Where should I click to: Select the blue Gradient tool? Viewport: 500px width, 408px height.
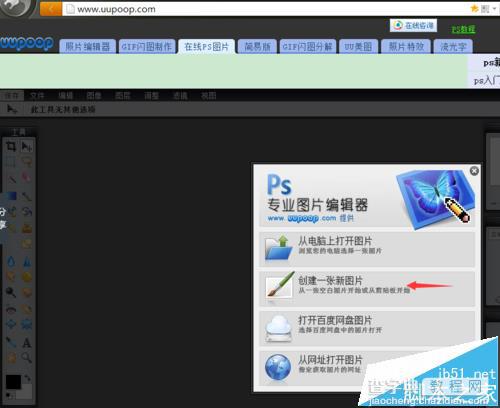(x=12, y=196)
